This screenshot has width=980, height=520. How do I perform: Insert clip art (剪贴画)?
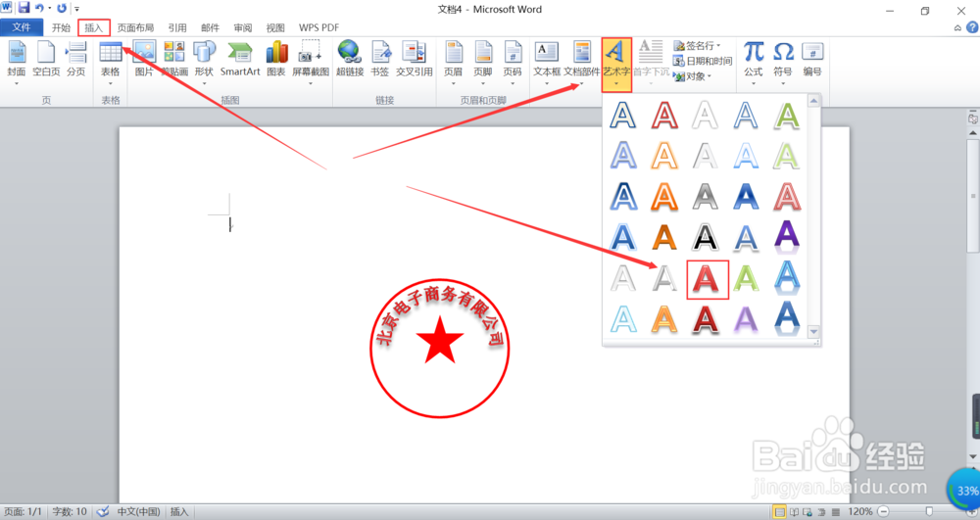pyautogui.click(x=174, y=61)
